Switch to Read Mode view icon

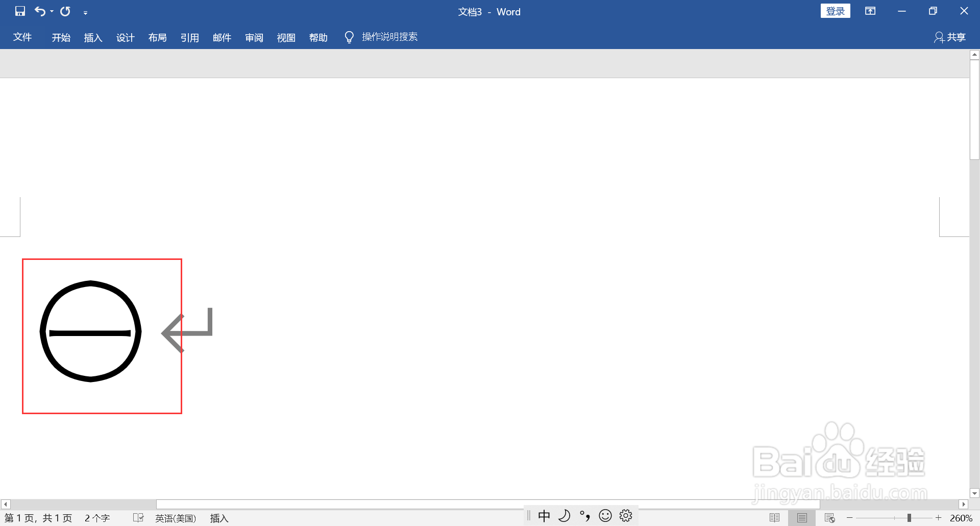774,518
